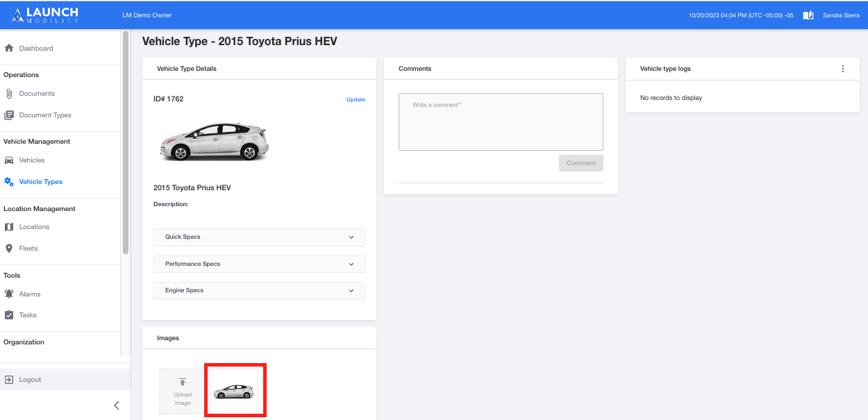Click the Fleets pin icon

pyautogui.click(x=9, y=249)
